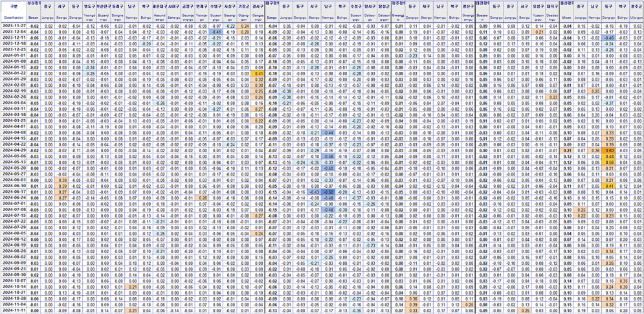
Task: Select the 0.24 Gijang-gun cell in 2023-11-27 row
Action: 244,25
